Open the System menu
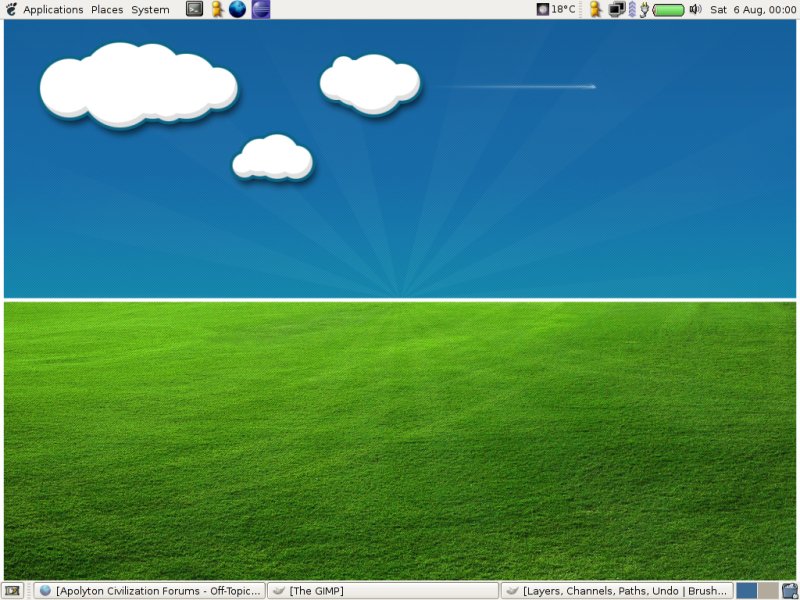Screen dimensions: 800x600 tap(150, 10)
